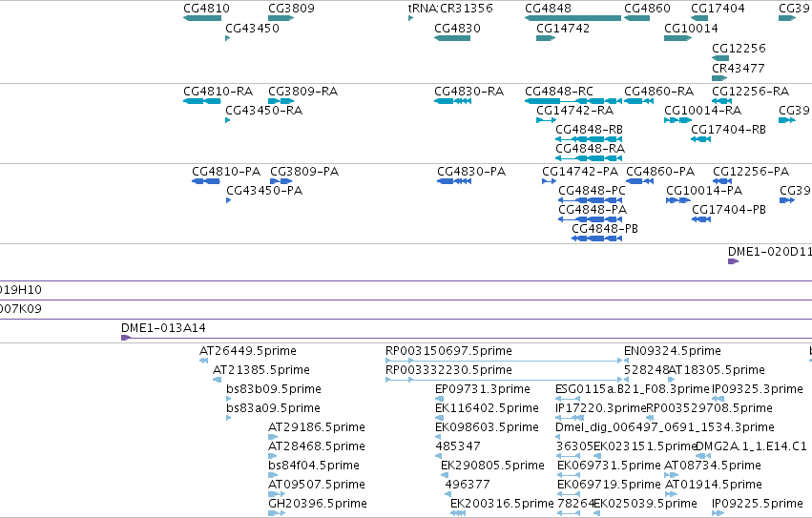The width and height of the screenshot is (812, 518).
Task: Select the CG4860-RA transcript
Action: tap(638, 101)
